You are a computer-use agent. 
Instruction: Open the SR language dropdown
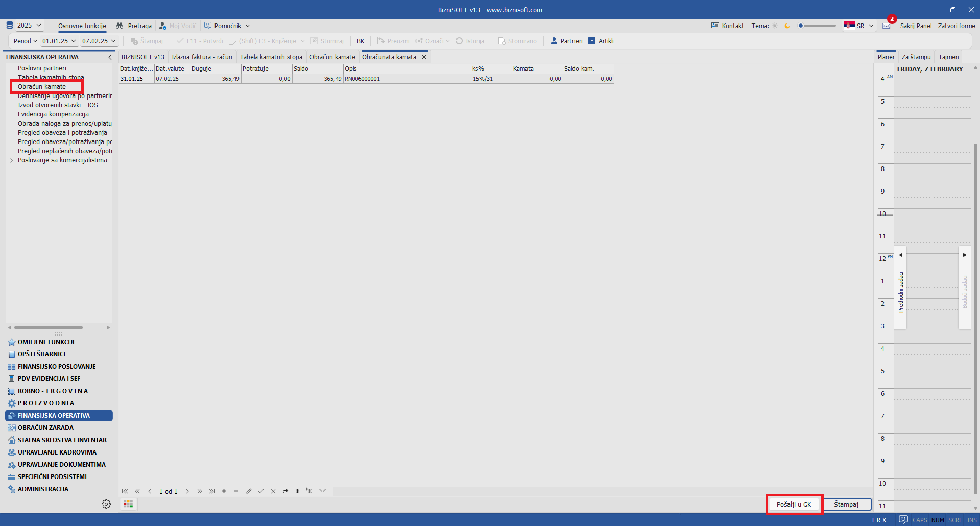tap(859, 26)
